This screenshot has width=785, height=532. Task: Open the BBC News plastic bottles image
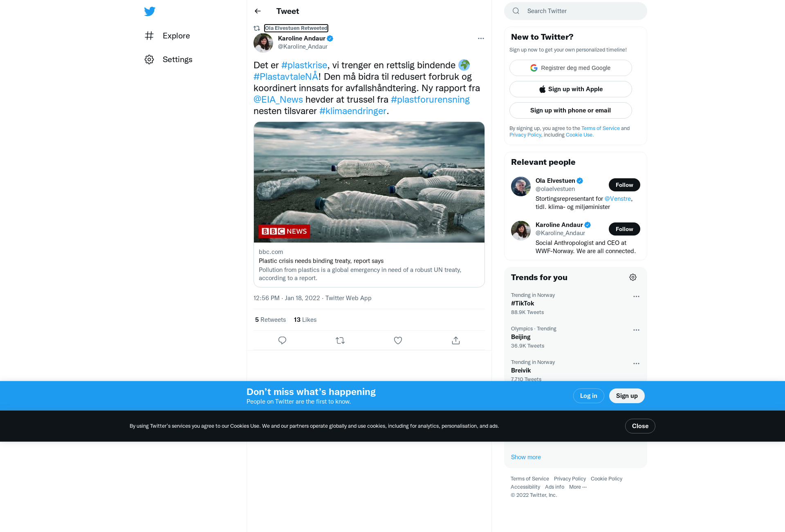tap(369, 182)
